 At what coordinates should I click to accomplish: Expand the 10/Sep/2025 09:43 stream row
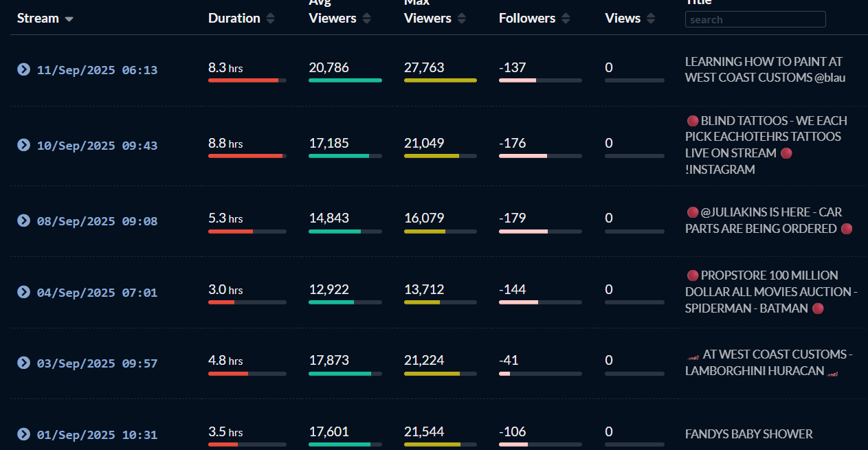(x=24, y=145)
